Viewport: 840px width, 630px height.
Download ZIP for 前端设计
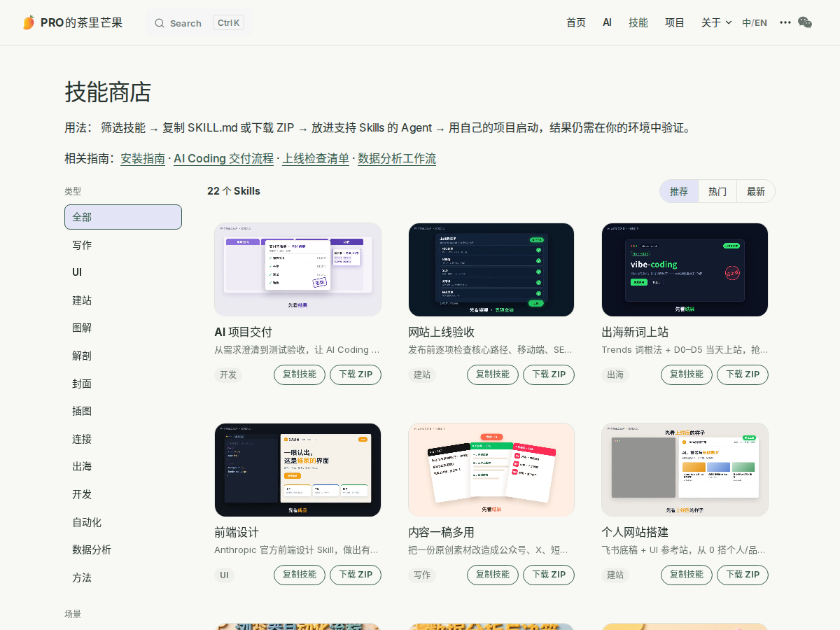point(356,575)
